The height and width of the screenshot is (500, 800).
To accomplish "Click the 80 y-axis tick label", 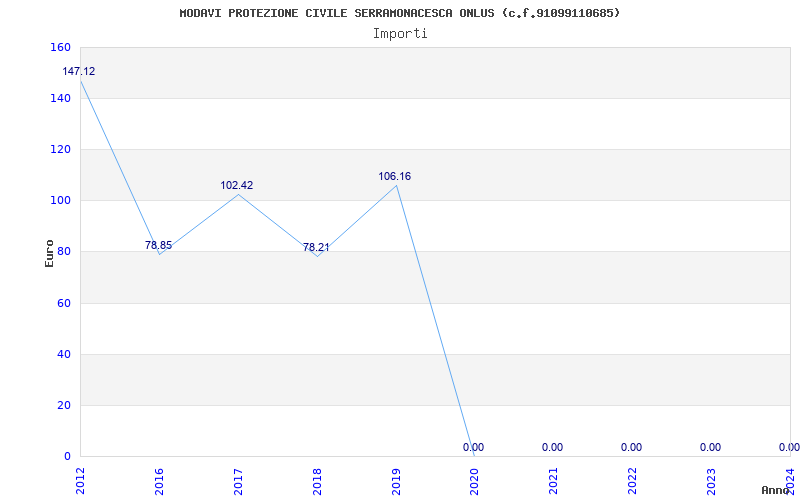I will (63, 252).
